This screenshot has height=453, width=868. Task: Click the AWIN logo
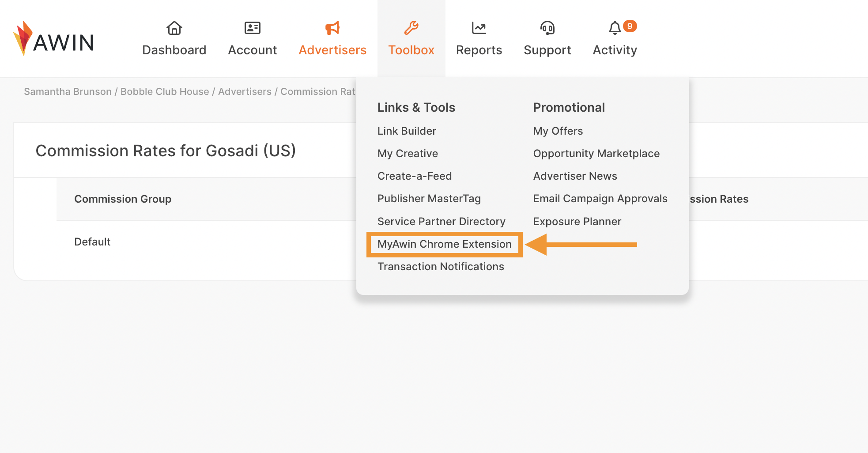tap(53, 39)
